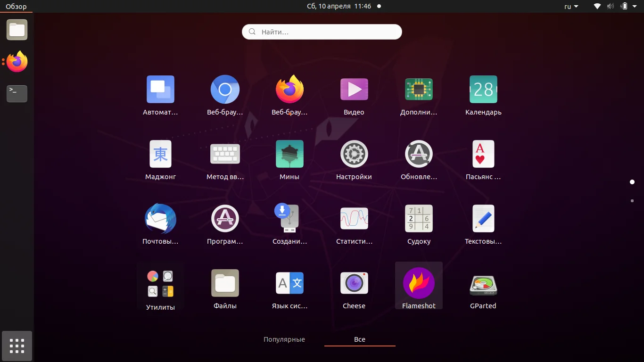Open the Мины minesweeper game
This screenshot has height=362, width=644.
tap(289, 154)
